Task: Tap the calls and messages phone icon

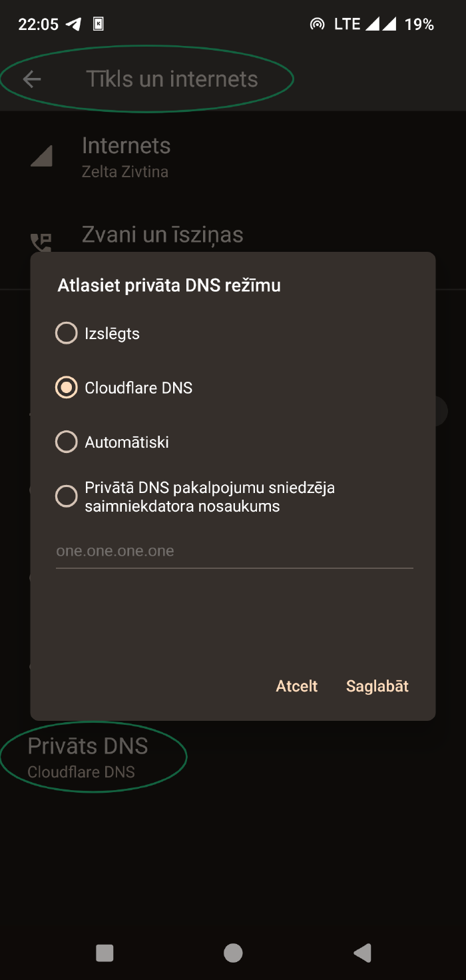Action: tap(41, 242)
